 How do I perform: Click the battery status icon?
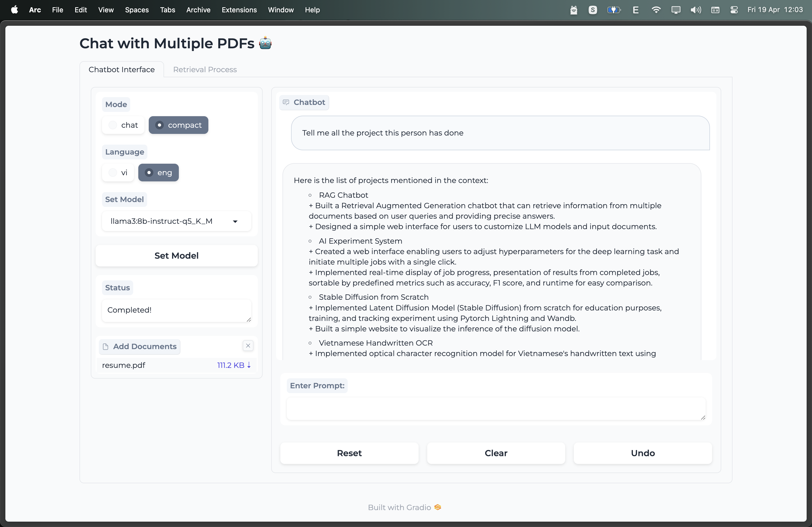pyautogui.click(x=614, y=10)
